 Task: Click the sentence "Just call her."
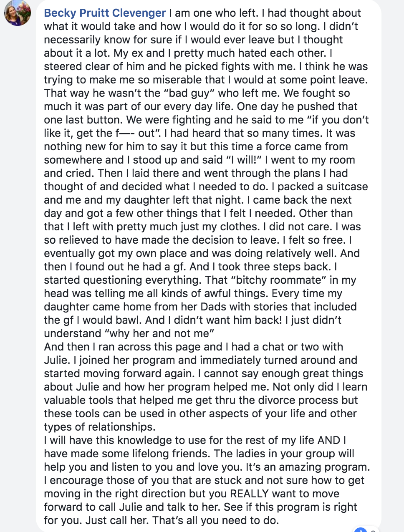point(118,520)
